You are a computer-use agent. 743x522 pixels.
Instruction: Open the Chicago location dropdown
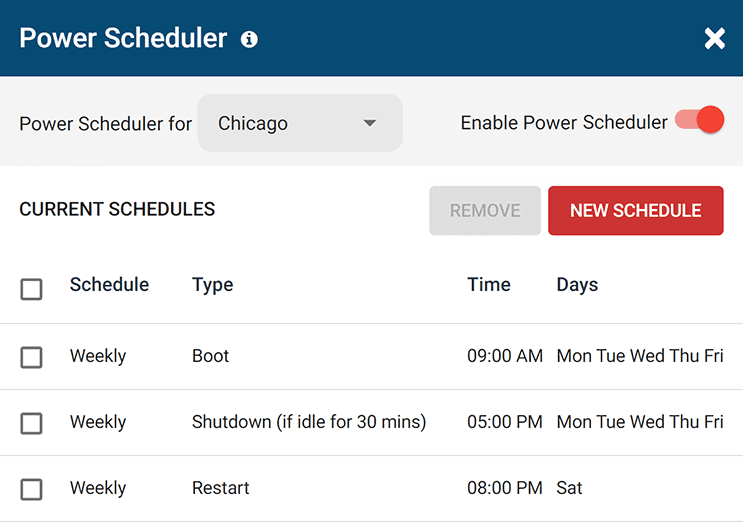coord(300,123)
